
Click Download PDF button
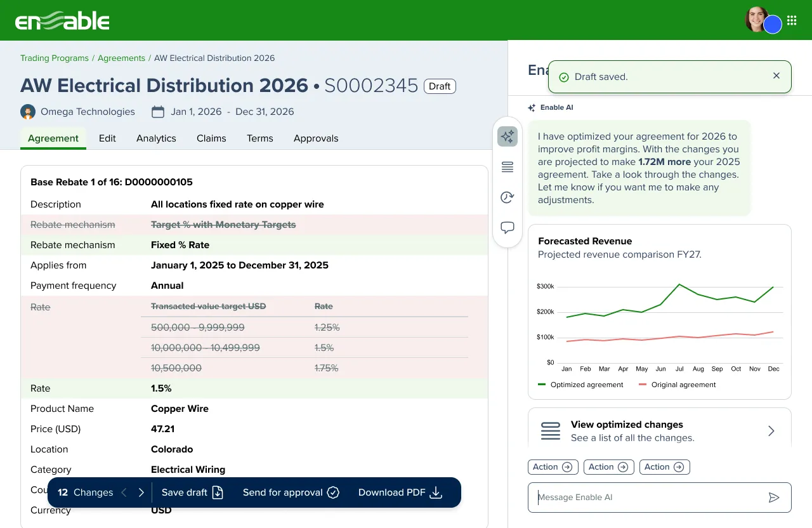pyautogui.click(x=400, y=492)
